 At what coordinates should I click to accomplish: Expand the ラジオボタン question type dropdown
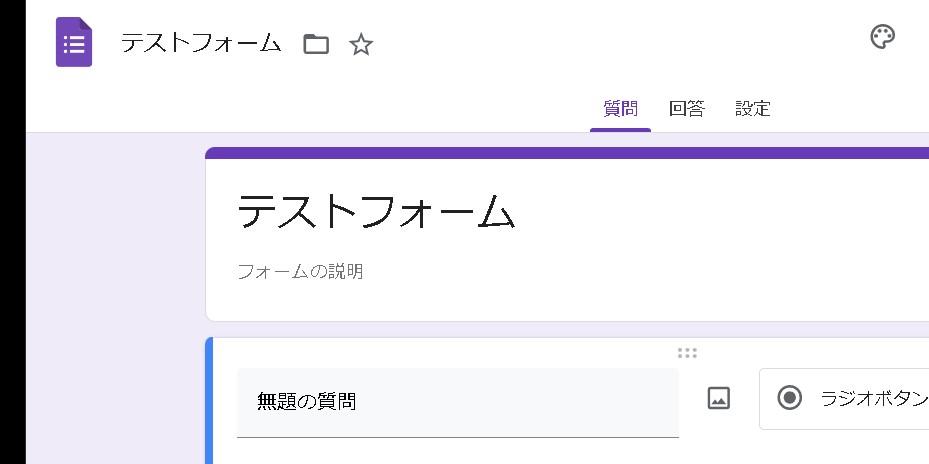tap(860, 398)
